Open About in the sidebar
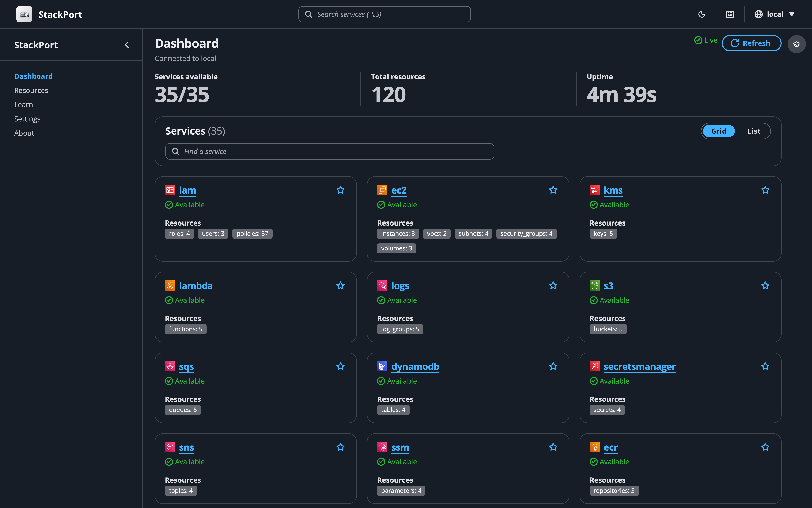 click(24, 133)
